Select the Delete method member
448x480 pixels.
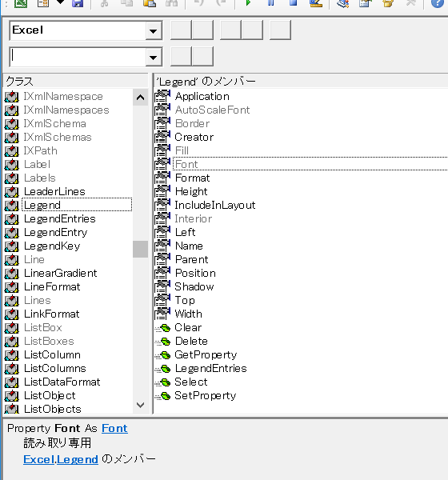(x=191, y=341)
